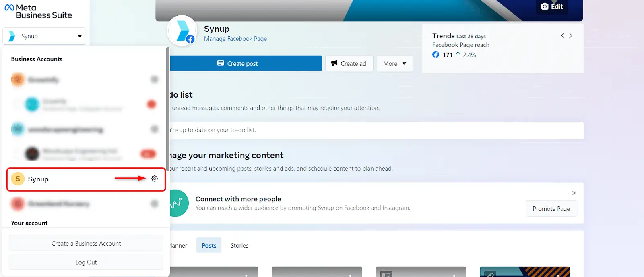Click the Business Accounts heading

(37, 59)
